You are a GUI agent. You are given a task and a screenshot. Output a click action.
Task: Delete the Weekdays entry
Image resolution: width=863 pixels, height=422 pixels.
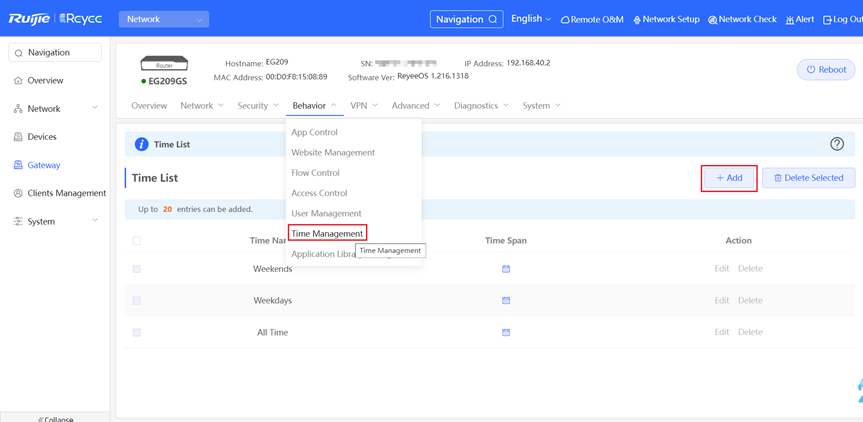[x=750, y=300]
